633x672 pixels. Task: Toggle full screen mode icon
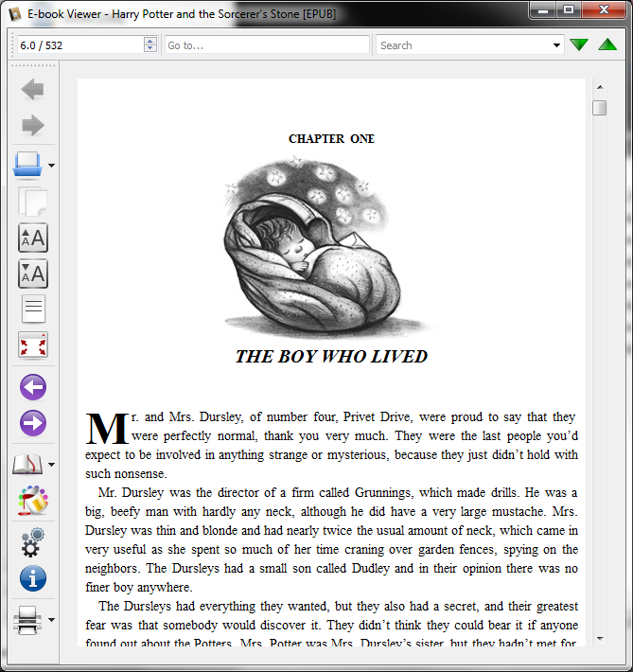click(33, 345)
